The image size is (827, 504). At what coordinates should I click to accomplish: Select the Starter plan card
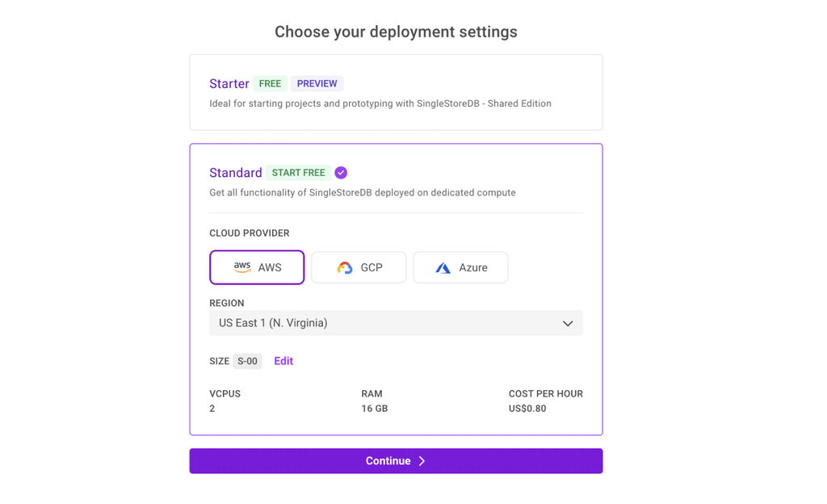tap(396, 92)
